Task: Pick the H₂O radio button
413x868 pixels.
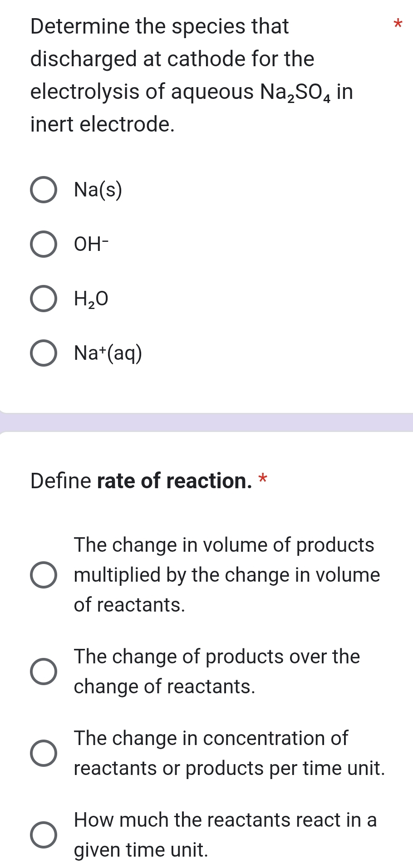Action: (44, 299)
